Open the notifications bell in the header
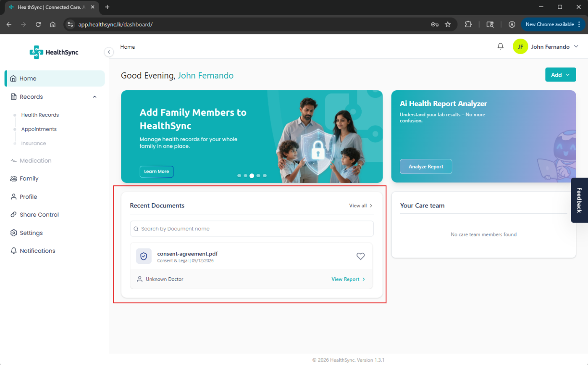The height and width of the screenshot is (365, 588). pyautogui.click(x=500, y=47)
